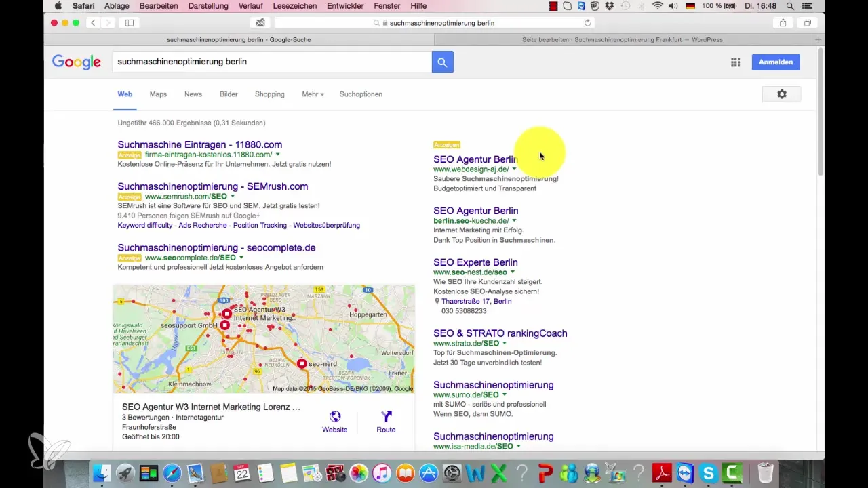The image size is (868, 488).
Task: Open Suchmaschine Eintragen - 11880.com result
Action: (x=200, y=144)
